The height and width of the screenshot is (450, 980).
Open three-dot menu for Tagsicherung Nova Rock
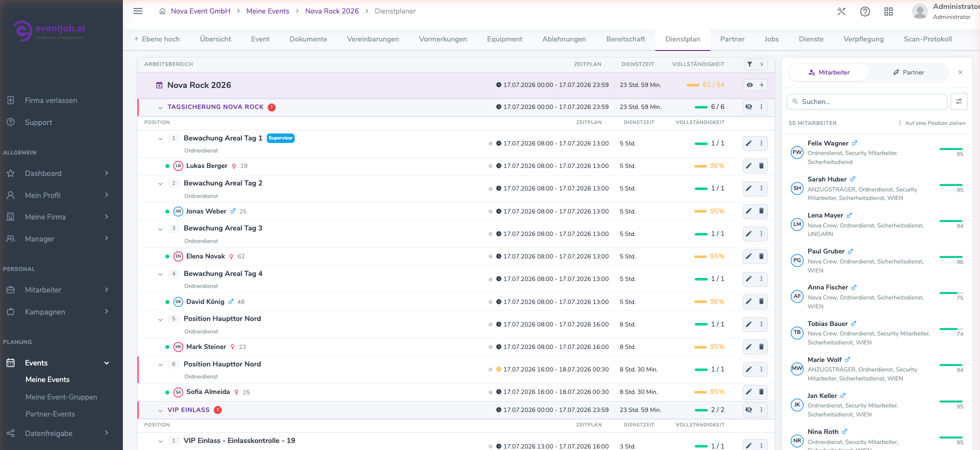click(x=762, y=107)
